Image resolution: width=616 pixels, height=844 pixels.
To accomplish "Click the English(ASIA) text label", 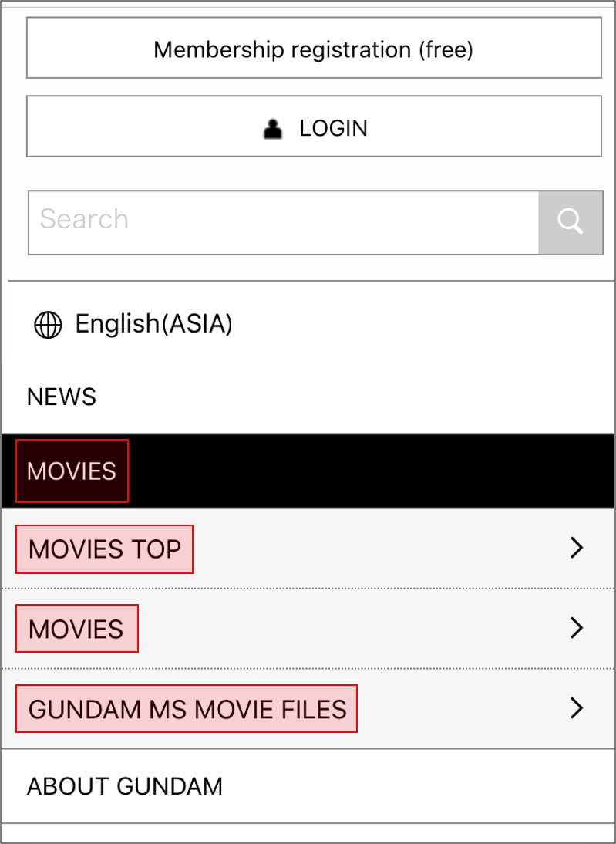I will pos(154,324).
